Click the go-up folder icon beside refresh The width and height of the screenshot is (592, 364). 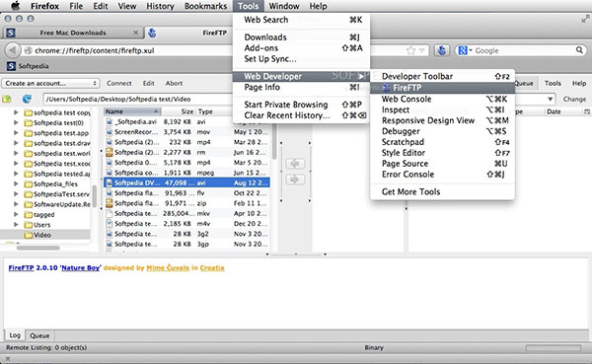7,99
